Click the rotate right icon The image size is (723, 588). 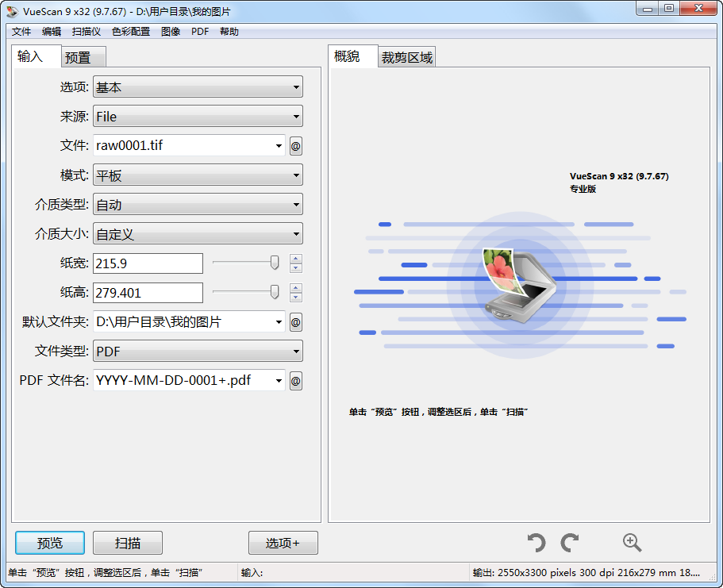569,543
